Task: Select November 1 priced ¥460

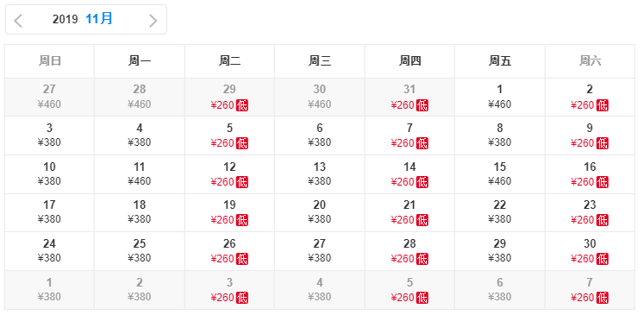Action: coord(500,97)
